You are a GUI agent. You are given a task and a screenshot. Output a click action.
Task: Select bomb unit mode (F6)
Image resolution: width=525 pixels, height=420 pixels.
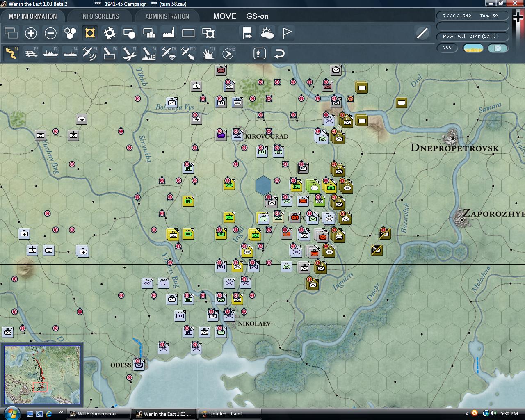point(110,53)
